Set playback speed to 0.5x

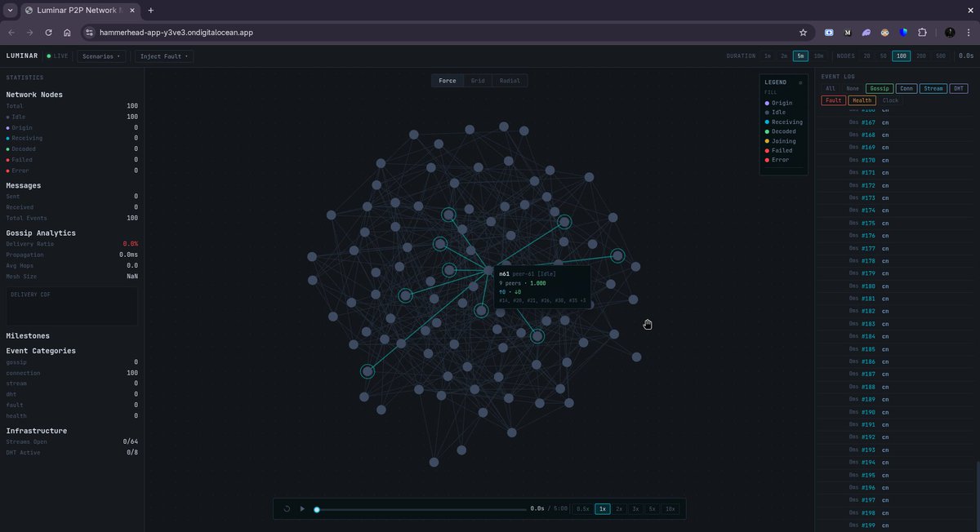coord(582,508)
